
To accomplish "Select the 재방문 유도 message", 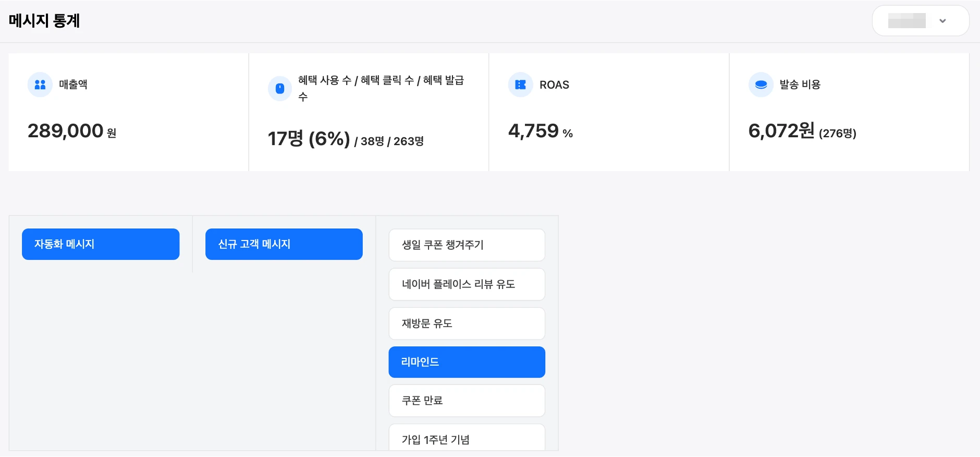I will click(x=467, y=323).
